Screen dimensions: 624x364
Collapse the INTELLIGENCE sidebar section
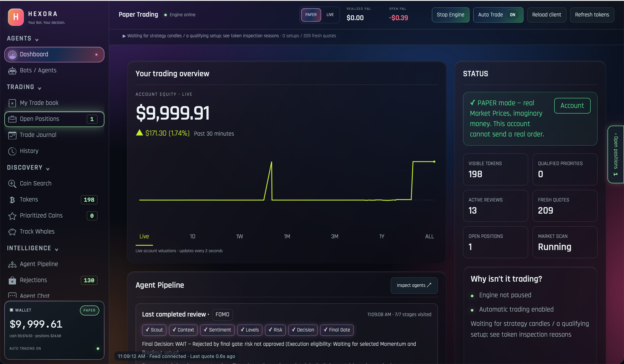tap(32, 248)
